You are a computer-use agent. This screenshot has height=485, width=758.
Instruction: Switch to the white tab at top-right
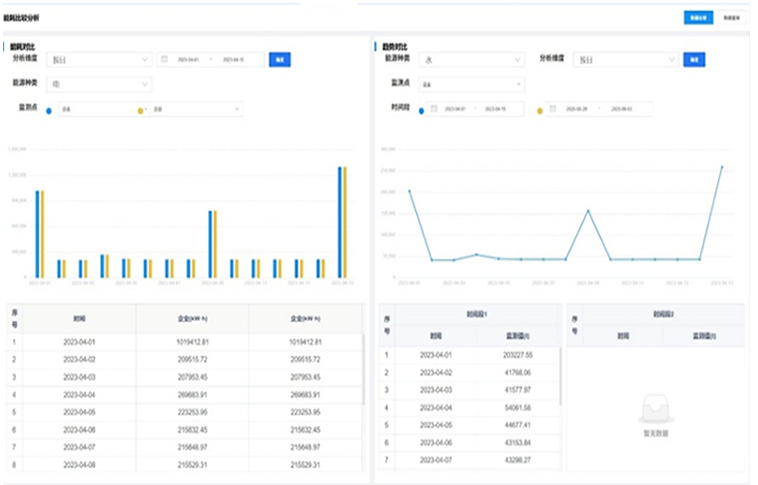(732, 17)
